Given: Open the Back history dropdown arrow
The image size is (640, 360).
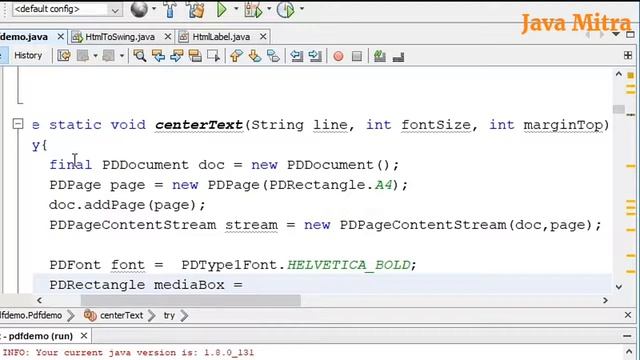Looking at the screenshot, I should click(x=95, y=56).
